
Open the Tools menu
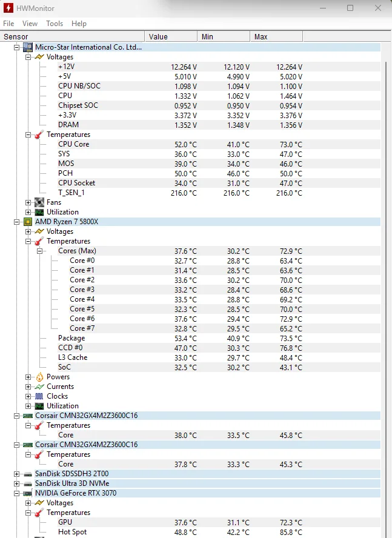[55, 24]
